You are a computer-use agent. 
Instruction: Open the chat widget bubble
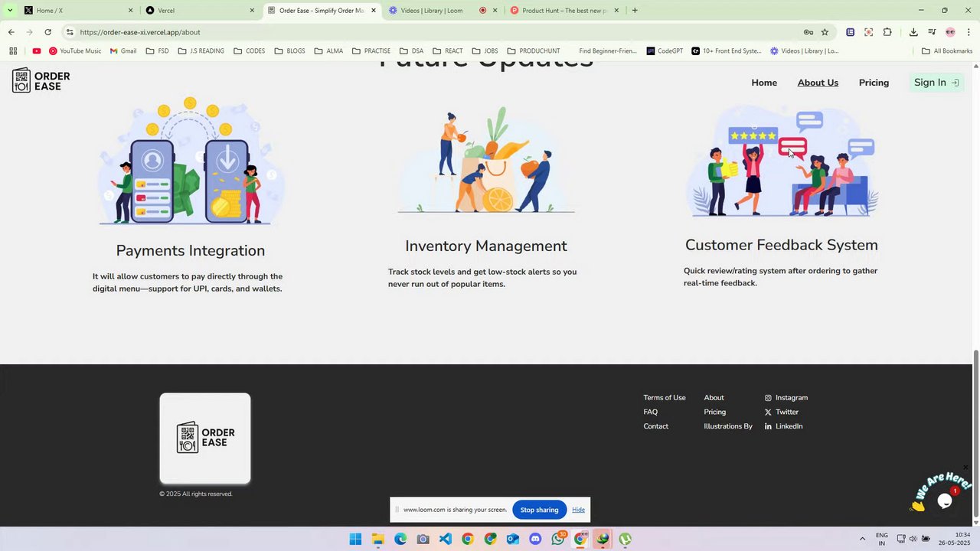coord(945,500)
